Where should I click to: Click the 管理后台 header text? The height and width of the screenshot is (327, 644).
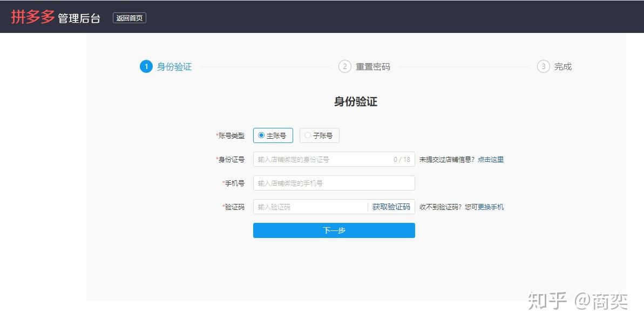click(x=79, y=18)
